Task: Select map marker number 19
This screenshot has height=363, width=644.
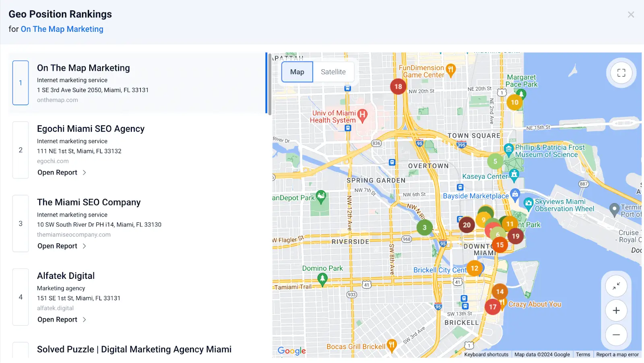Action: tap(516, 236)
